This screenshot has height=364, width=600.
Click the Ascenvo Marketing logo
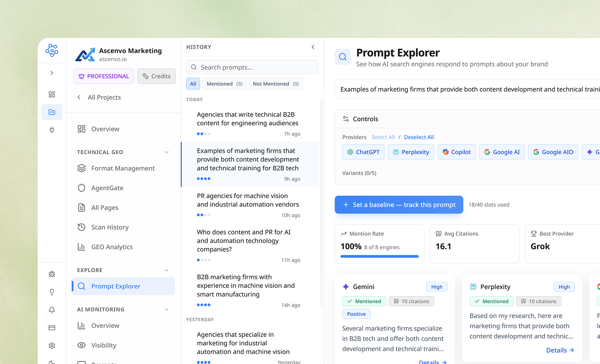[85, 55]
